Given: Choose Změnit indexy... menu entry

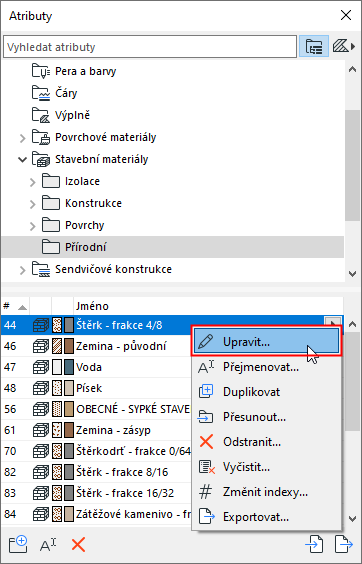Looking at the screenshot, I should coord(266,492).
